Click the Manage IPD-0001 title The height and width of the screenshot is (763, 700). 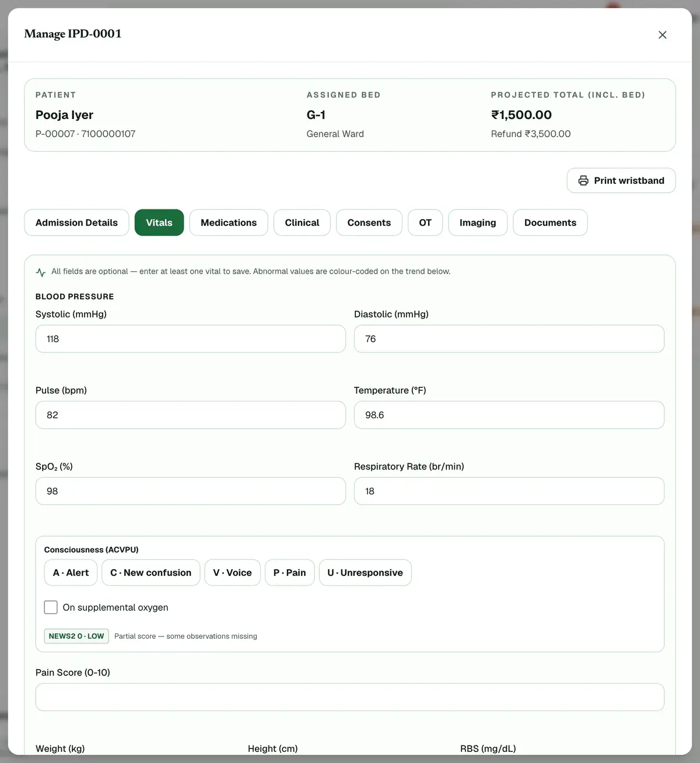tap(73, 34)
